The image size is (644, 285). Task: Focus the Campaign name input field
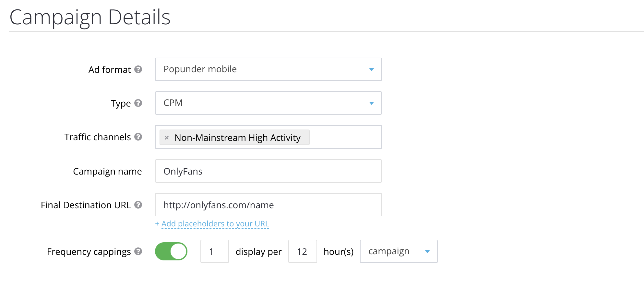click(268, 171)
